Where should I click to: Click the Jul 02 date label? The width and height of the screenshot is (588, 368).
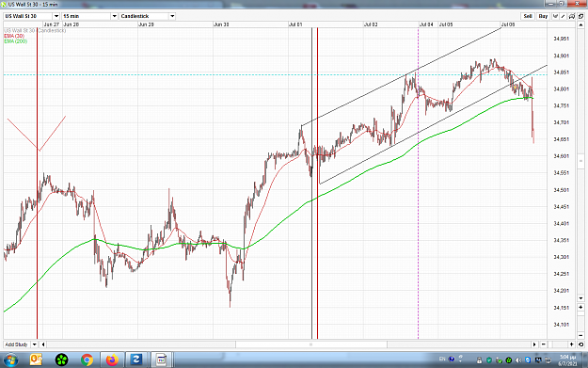371,24
